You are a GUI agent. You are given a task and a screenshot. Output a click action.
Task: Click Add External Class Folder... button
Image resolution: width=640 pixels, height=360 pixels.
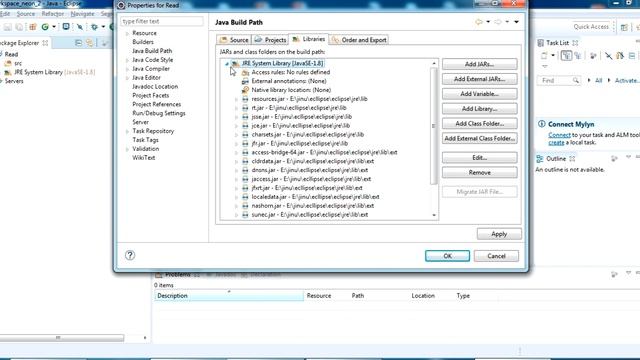(480, 138)
